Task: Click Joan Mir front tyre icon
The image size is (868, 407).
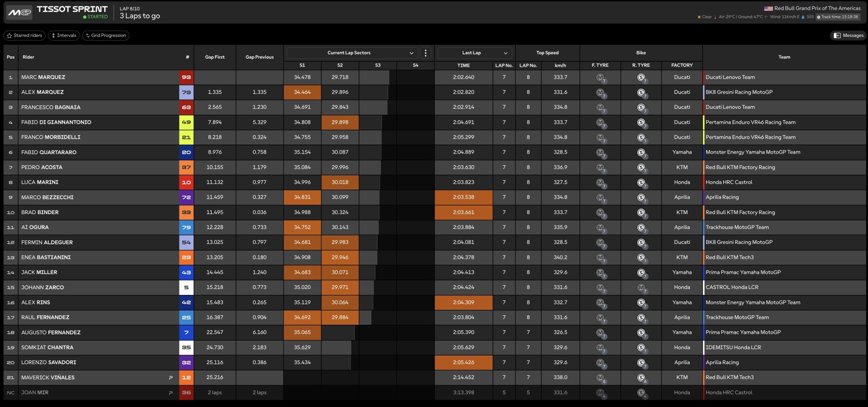Action: click(x=600, y=393)
